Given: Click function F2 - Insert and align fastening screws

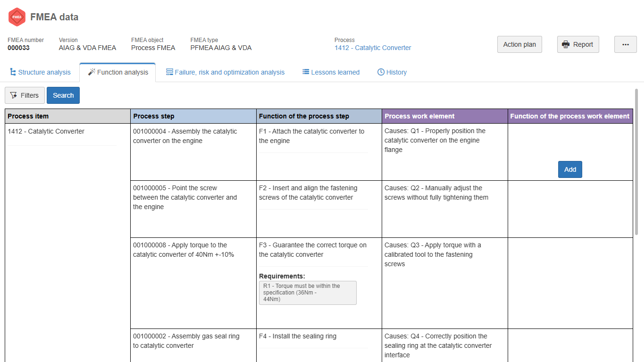Looking at the screenshot, I should 308,193.
